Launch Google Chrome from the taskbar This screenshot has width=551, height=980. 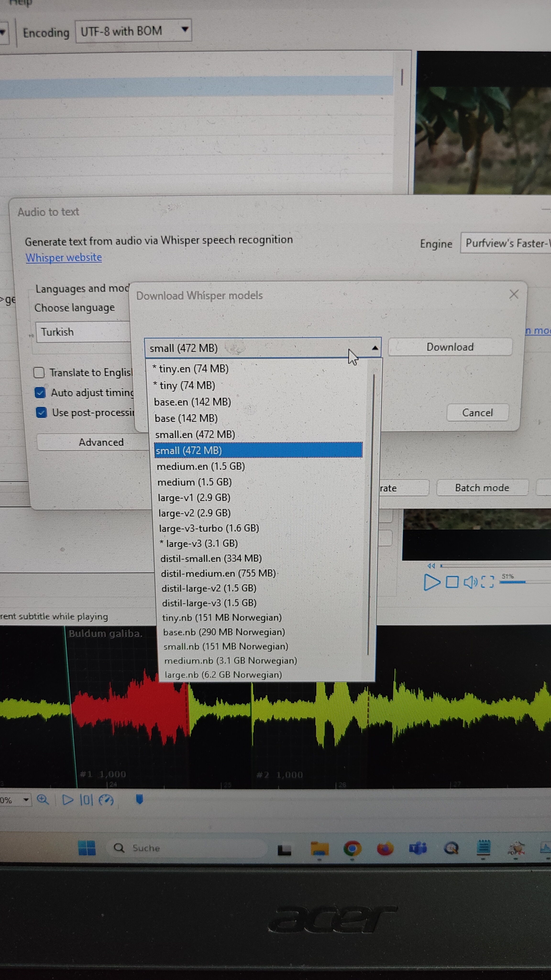click(352, 848)
